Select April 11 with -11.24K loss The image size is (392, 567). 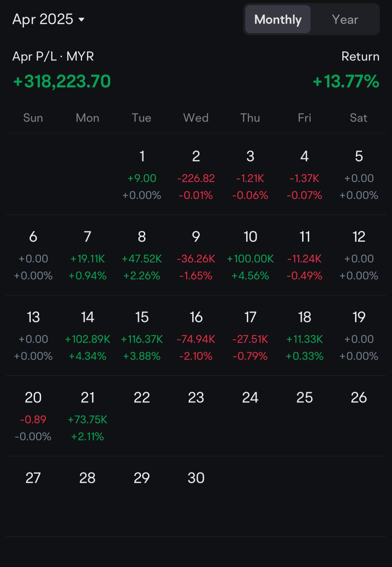(x=305, y=255)
